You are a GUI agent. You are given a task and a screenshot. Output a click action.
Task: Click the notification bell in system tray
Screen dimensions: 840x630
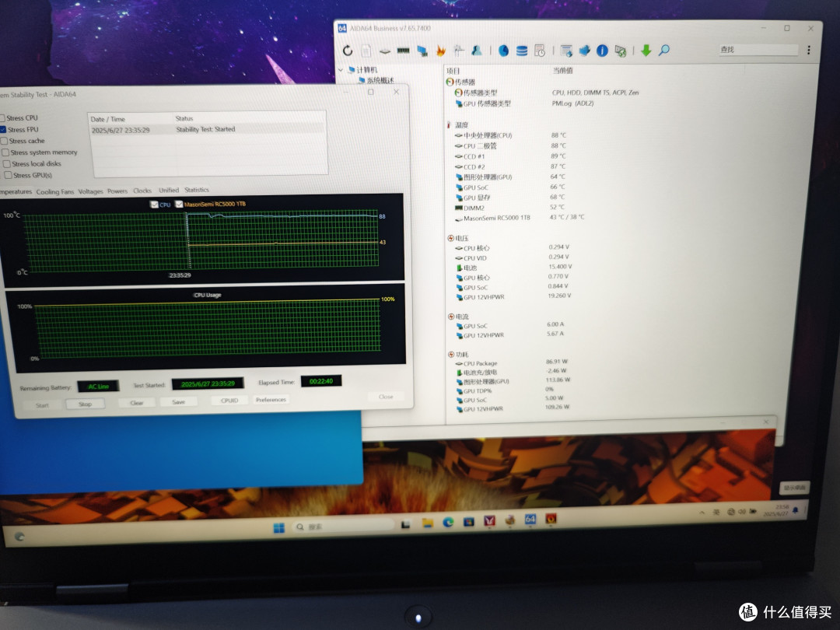pos(796,510)
